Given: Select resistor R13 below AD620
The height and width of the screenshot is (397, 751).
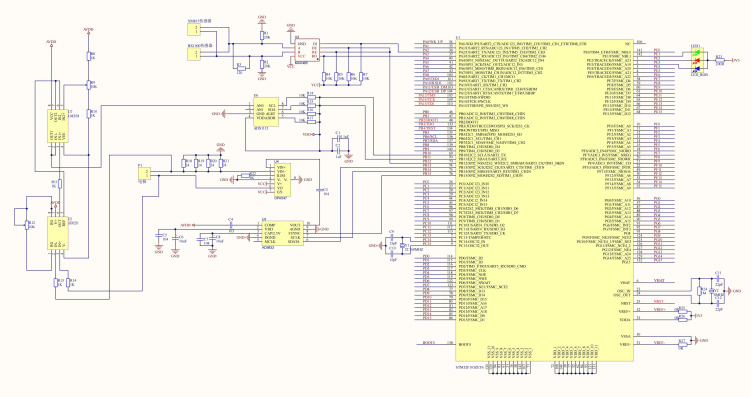Looking at the screenshot, I should pyautogui.click(x=56, y=283).
